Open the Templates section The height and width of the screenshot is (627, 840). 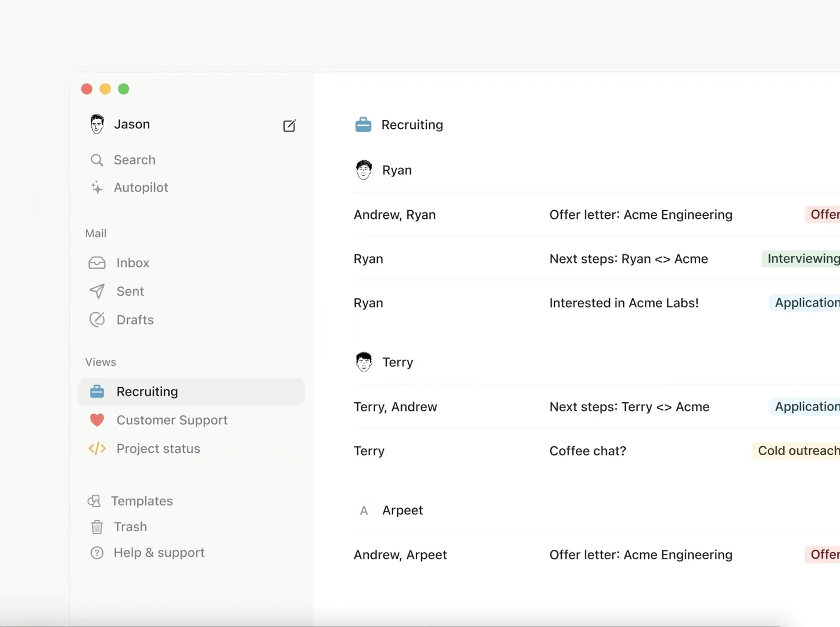point(141,501)
